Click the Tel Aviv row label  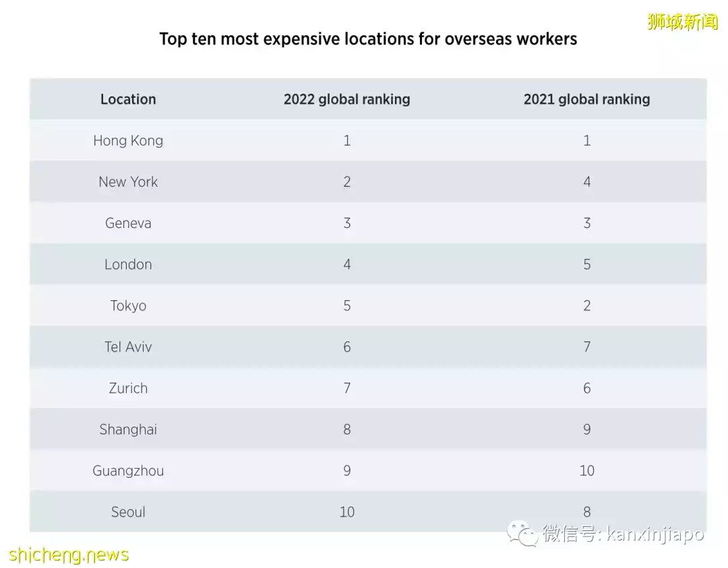click(128, 347)
